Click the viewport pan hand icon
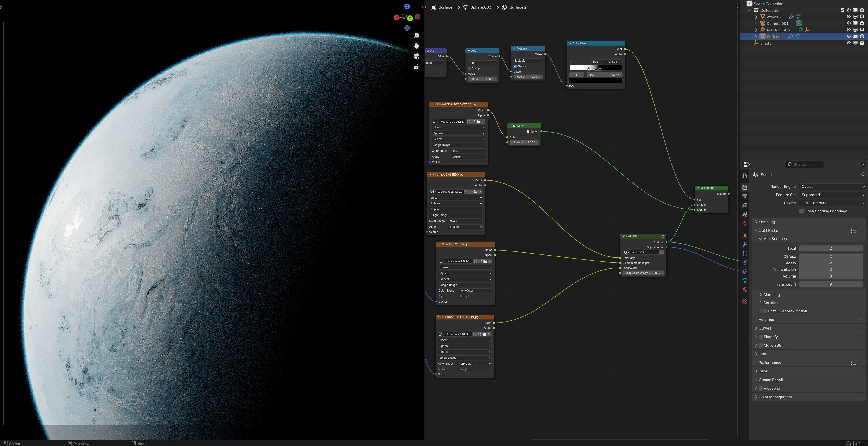868x446 pixels. (417, 46)
